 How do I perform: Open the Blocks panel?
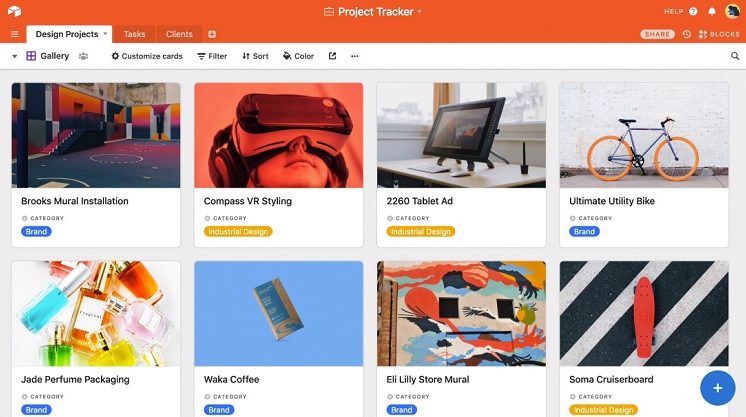tap(719, 34)
